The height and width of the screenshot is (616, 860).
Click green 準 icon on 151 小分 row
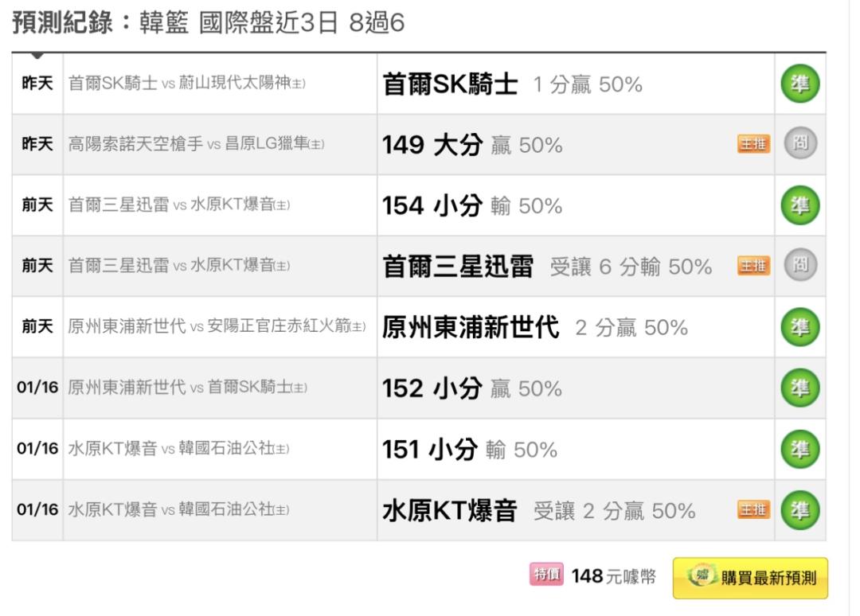click(x=799, y=450)
